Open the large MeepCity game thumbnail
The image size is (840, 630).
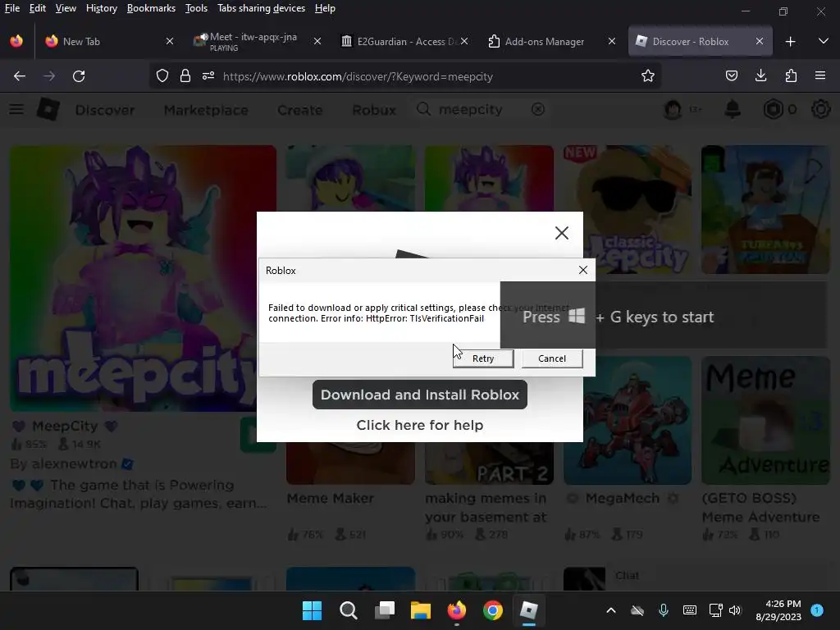143,279
